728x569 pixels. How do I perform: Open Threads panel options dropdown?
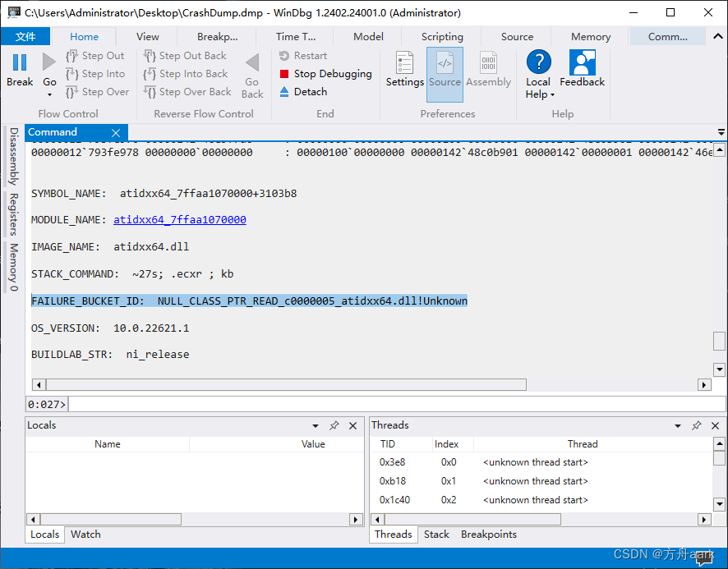pyautogui.click(x=678, y=425)
